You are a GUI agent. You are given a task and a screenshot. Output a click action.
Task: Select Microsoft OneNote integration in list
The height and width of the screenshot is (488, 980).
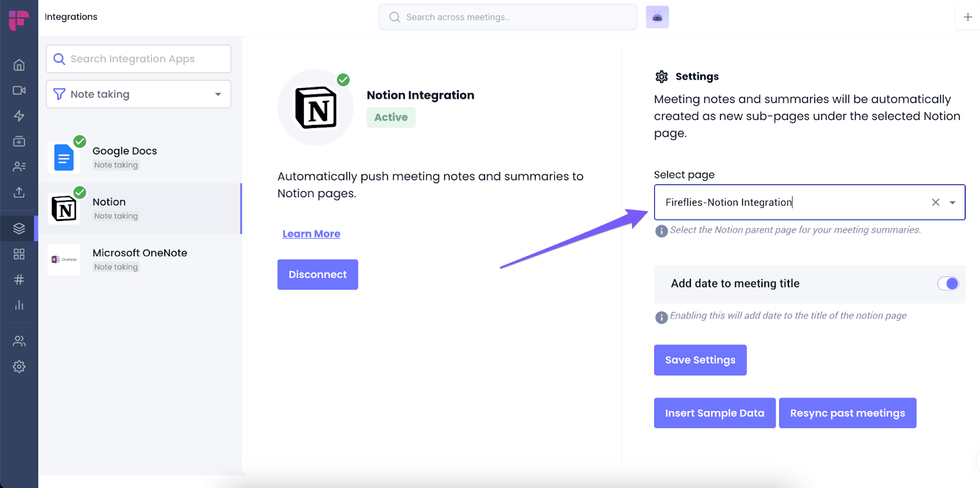tap(140, 259)
